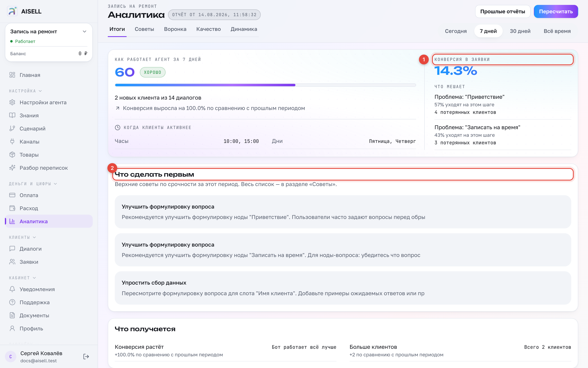588x368 pixels.
Task: Click the person icon next to Профиль
Action: click(12, 329)
